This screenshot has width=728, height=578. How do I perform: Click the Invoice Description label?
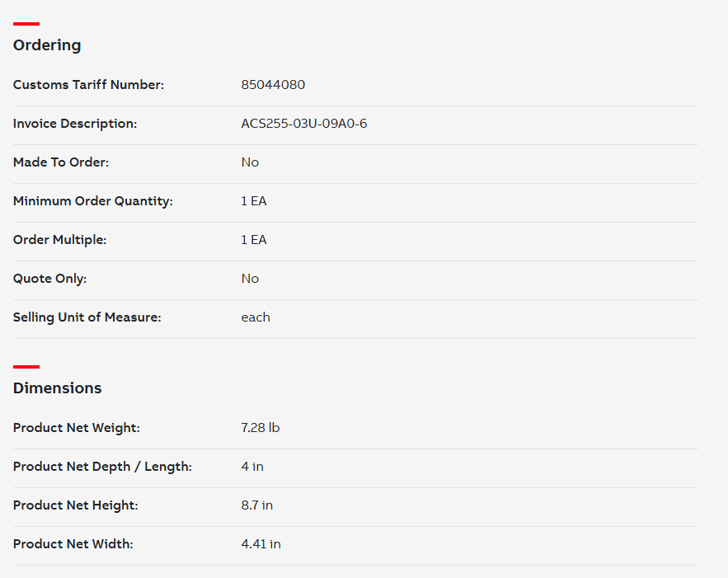pyautogui.click(x=75, y=124)
